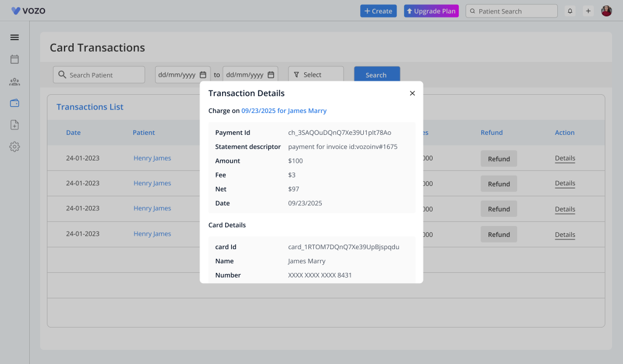This screenshot has height=364, width=623.
Task: Open the start date calendar picker
Action: (x=203, y=75)
